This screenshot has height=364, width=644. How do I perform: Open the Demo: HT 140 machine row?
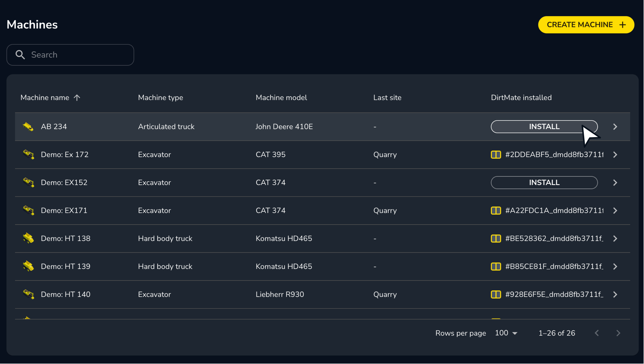pyautogui.click(x=66, y=294)
